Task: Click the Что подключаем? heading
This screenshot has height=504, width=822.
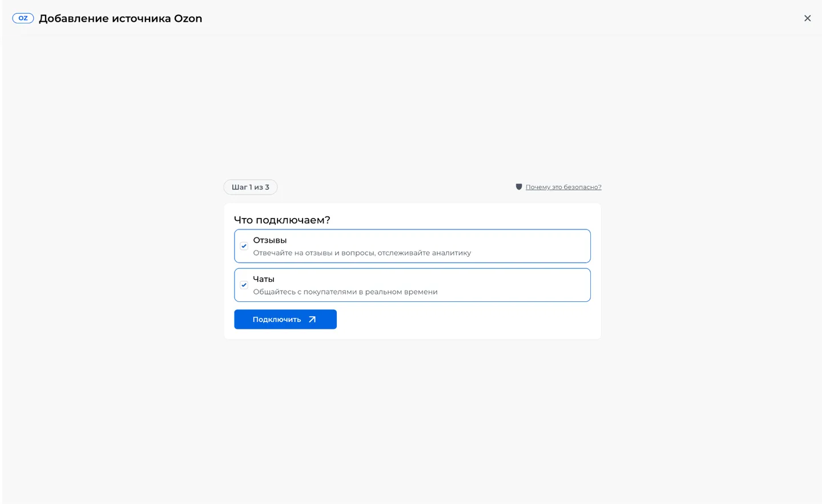Action: [x=282, y=220]
